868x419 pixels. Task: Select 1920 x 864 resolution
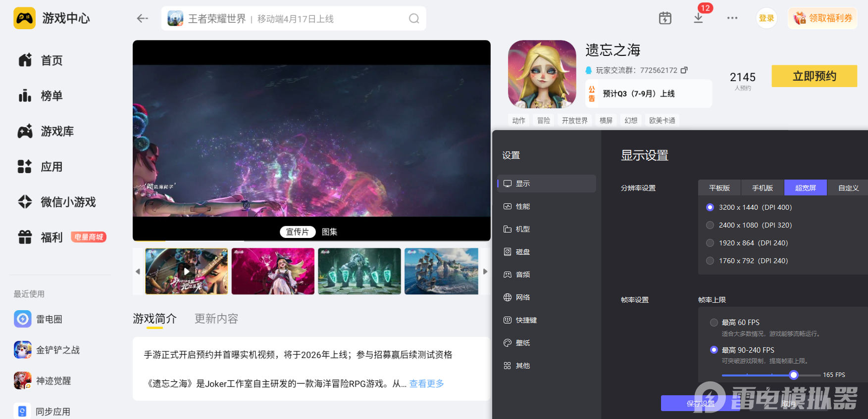(710, 243)
